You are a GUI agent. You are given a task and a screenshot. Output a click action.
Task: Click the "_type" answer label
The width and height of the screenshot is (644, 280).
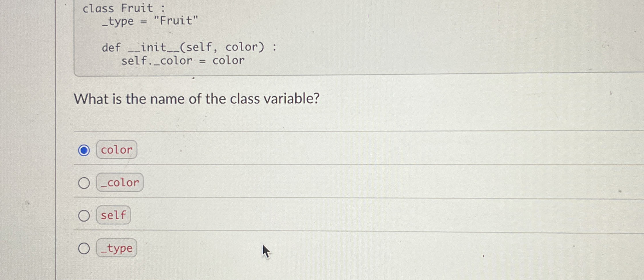117,248
